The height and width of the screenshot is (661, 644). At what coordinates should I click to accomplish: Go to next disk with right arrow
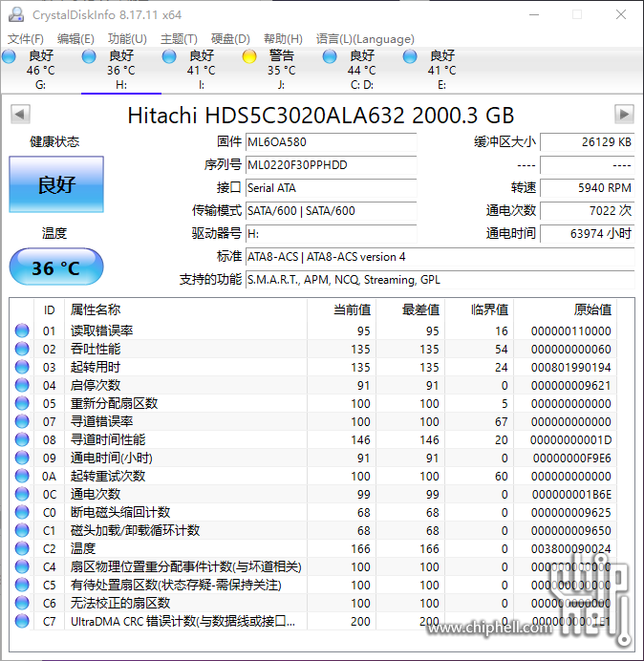tap(624, 115)
